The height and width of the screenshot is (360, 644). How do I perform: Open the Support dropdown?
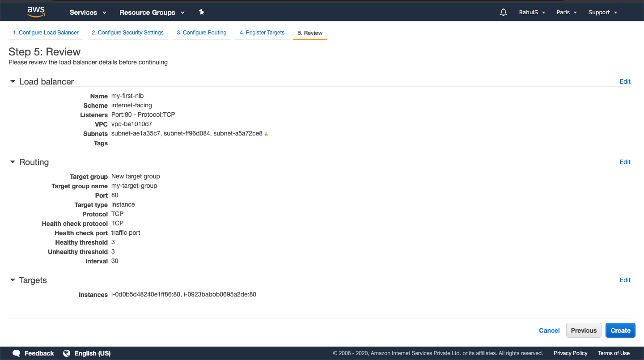point(602,12)
